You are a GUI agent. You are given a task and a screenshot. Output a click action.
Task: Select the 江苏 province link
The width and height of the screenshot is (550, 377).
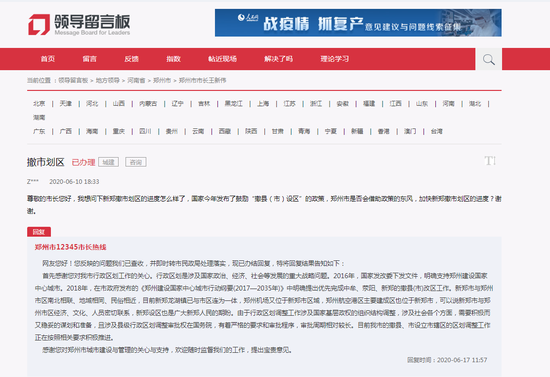pyautogui.click(x=289, y=103)
